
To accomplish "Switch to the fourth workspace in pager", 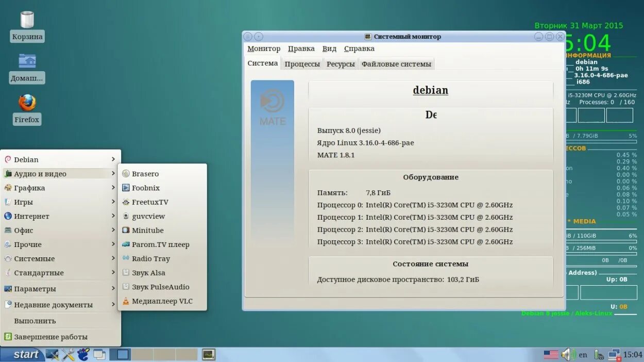I will pos(187,354).
